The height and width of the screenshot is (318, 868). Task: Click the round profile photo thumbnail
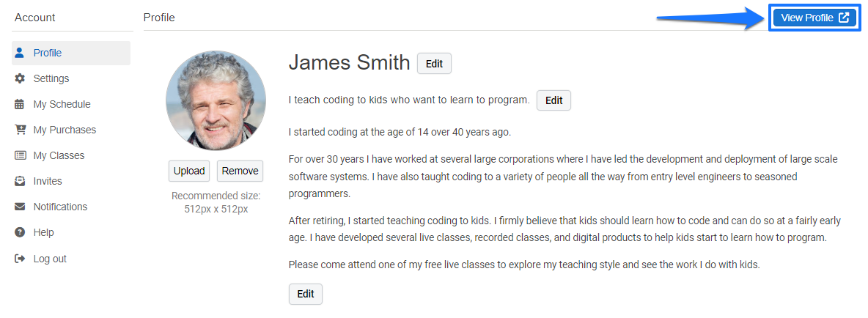(216, 100)
